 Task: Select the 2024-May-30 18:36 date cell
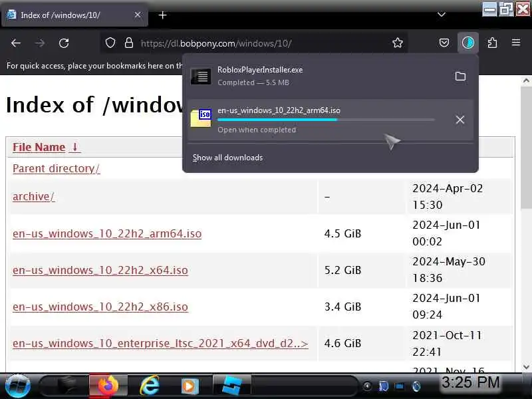click(x=460, y=270)
